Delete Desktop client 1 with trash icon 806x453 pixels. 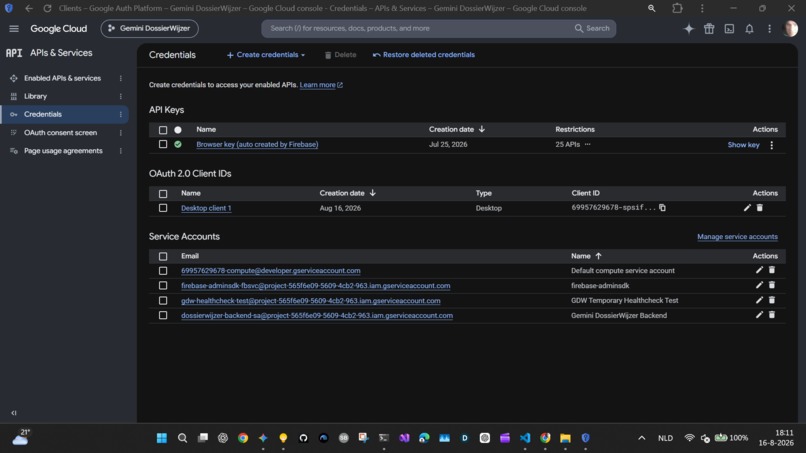[760, 208]
